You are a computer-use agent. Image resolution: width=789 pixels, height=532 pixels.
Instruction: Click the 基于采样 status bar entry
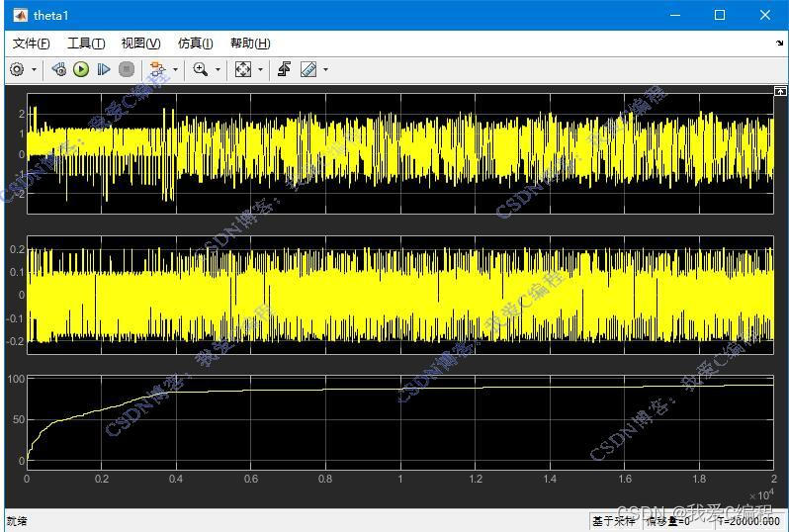(x=614, y=521)
